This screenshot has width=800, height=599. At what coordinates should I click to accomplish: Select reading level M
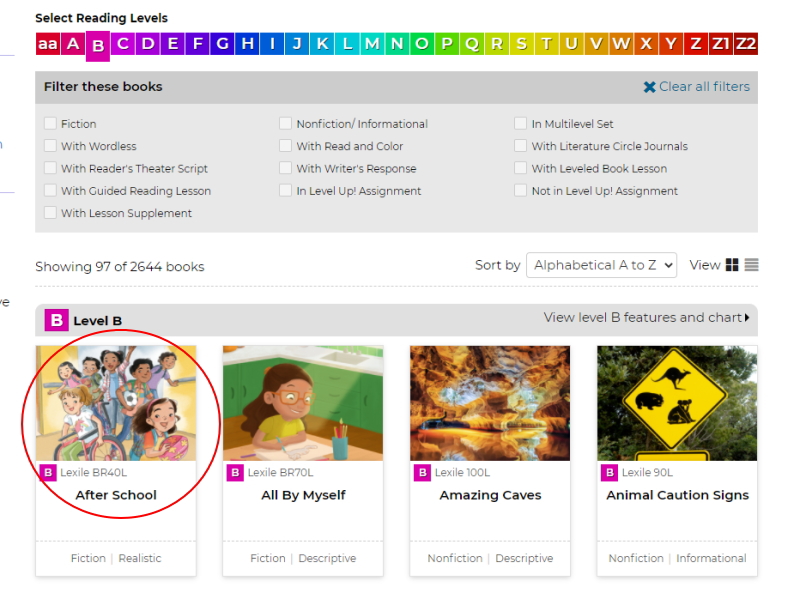pyautogui.click(x=372, y=43)
